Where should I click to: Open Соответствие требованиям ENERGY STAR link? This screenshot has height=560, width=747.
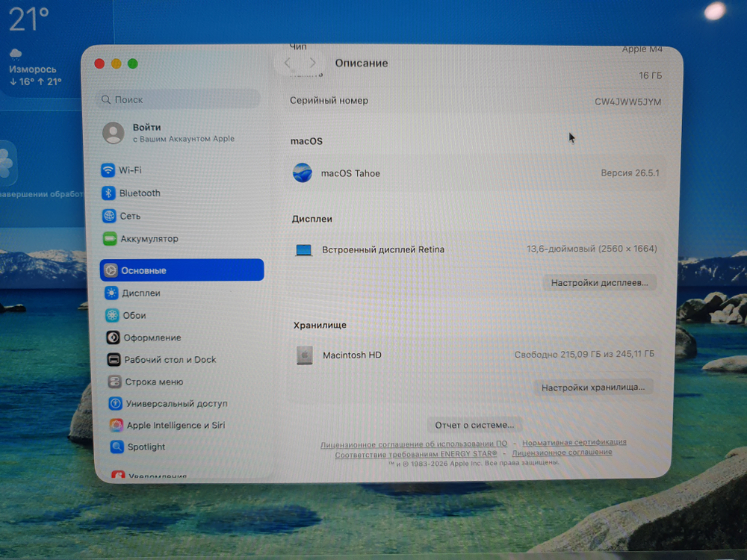pyautogui.click(x=415, y=454)
